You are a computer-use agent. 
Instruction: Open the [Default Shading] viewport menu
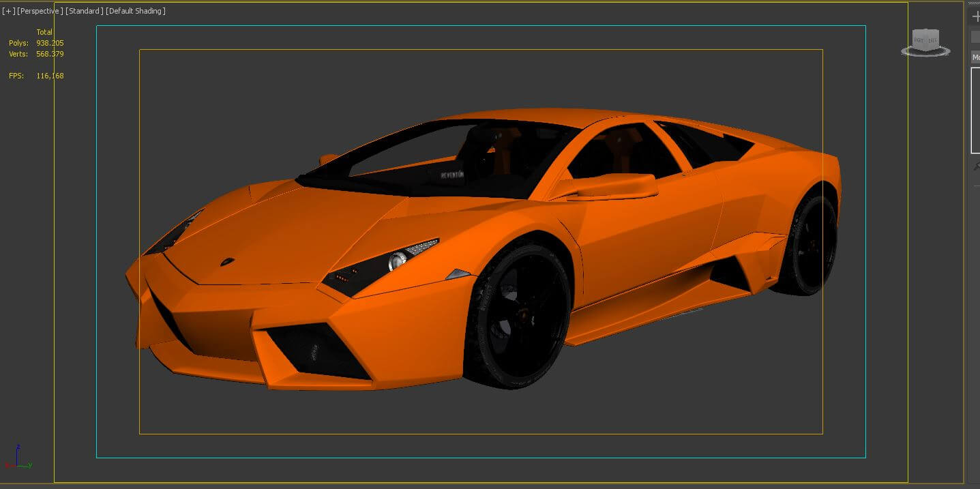point(136,11)
